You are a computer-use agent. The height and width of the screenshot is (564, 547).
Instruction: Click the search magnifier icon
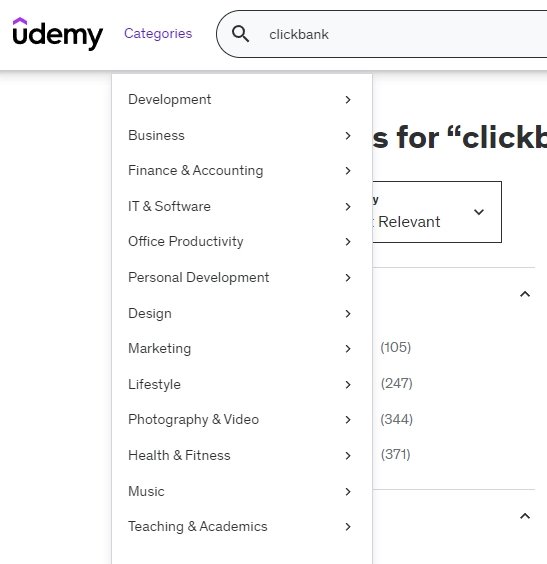240,34
